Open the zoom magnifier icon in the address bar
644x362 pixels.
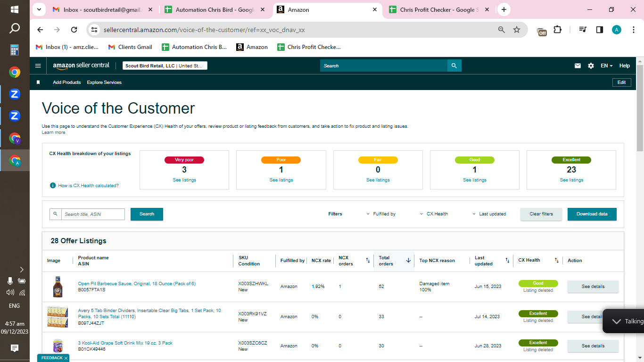pos(502,30)
